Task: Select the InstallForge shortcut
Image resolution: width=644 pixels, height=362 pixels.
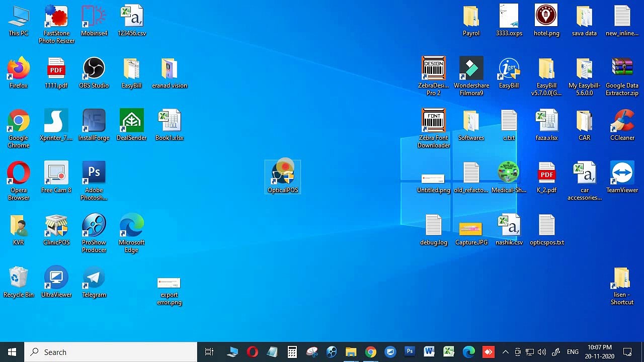Action: pyautogui.click(x=94, y=125)
